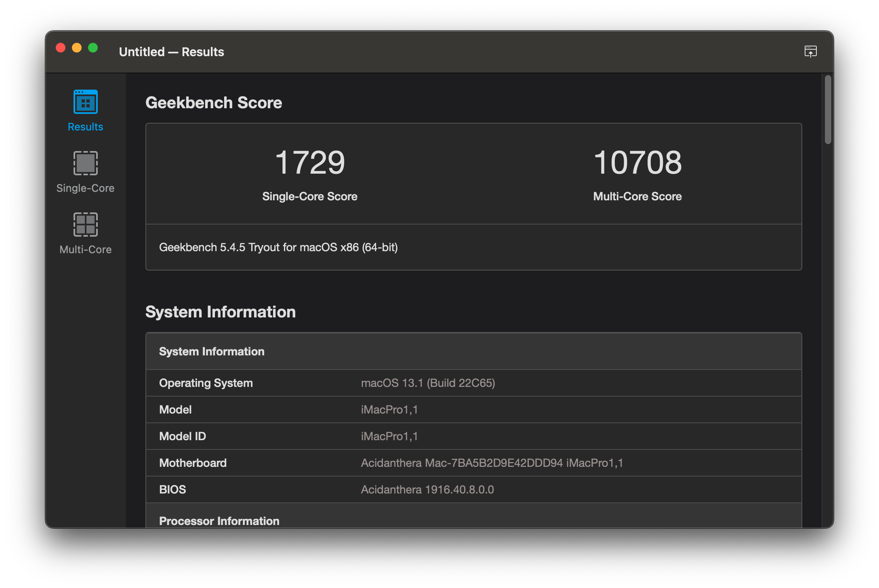This screenshot has height=588, width=879.
Task: Open the Single-Core section from sidebar
Action: point(85,172)
